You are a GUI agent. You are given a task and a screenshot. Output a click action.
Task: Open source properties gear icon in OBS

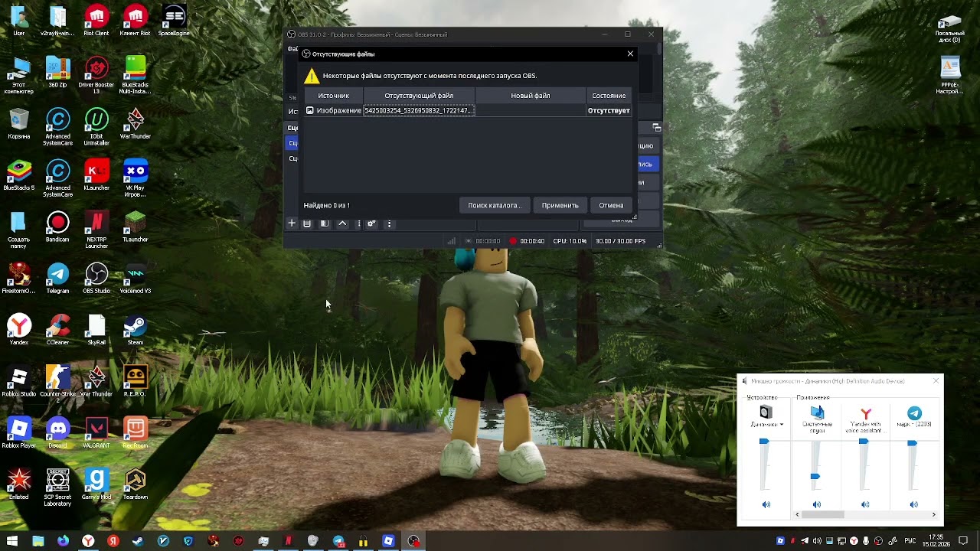(371, 223)
